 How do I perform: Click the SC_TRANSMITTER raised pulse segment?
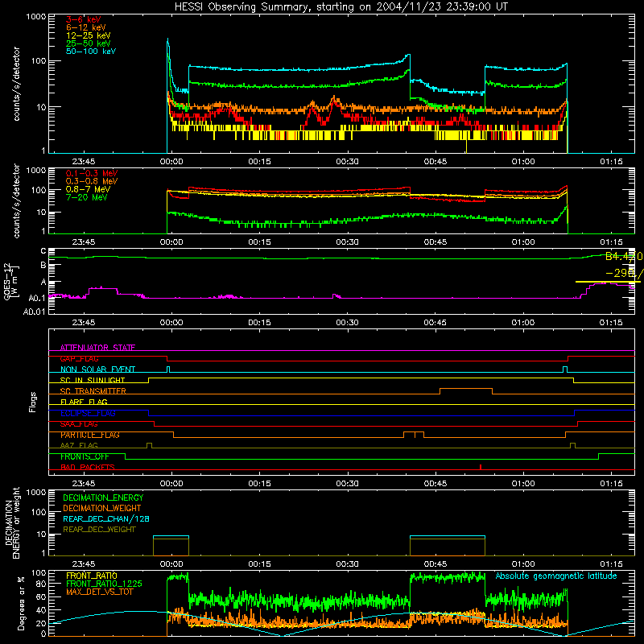[x=466, y=389]
